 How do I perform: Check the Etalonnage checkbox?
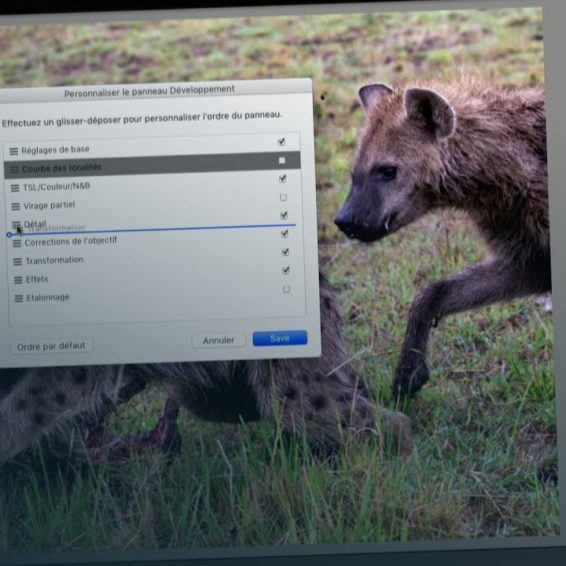[286, 289]
